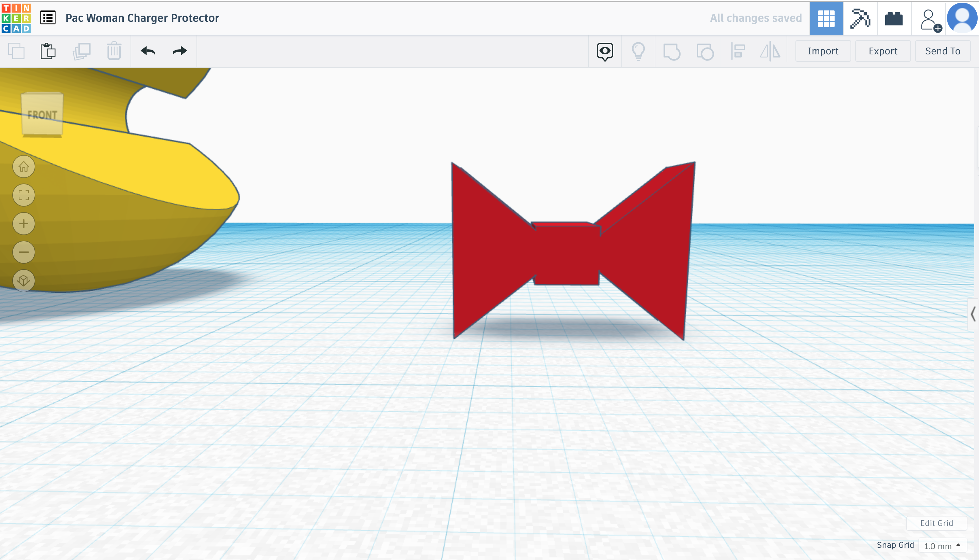Zoom in with plus button
Screen dimensions: 979x560
24,224
